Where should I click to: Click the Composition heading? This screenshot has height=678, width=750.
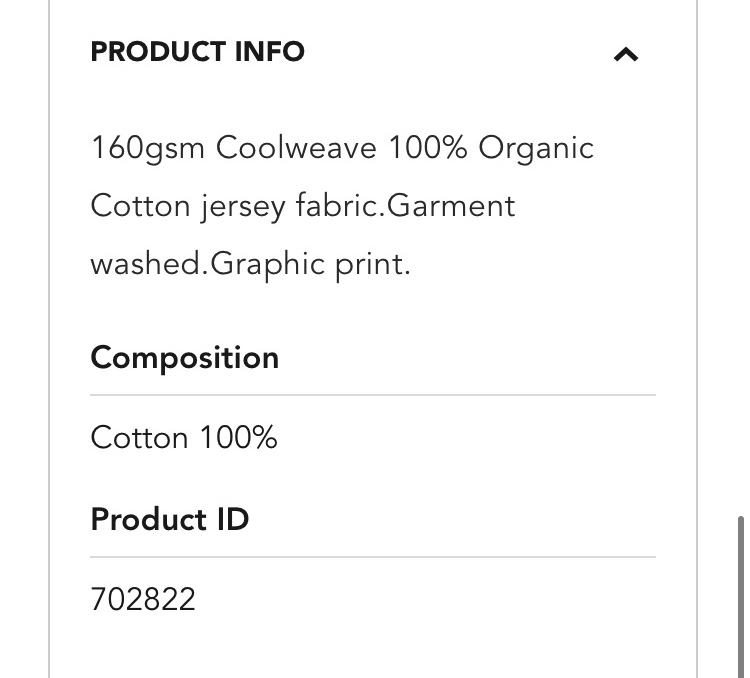pyautogui.click(x=185, y=358)
